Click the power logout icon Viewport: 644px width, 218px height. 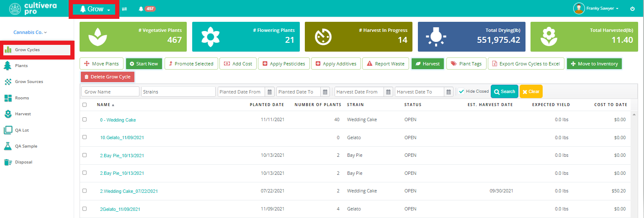click(x=632, y=9)
